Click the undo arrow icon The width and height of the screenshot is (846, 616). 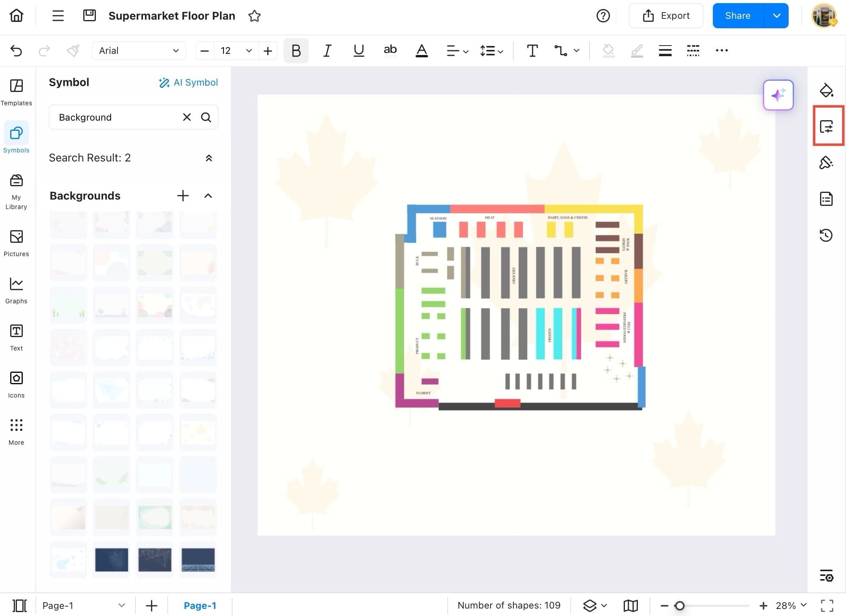16,51
